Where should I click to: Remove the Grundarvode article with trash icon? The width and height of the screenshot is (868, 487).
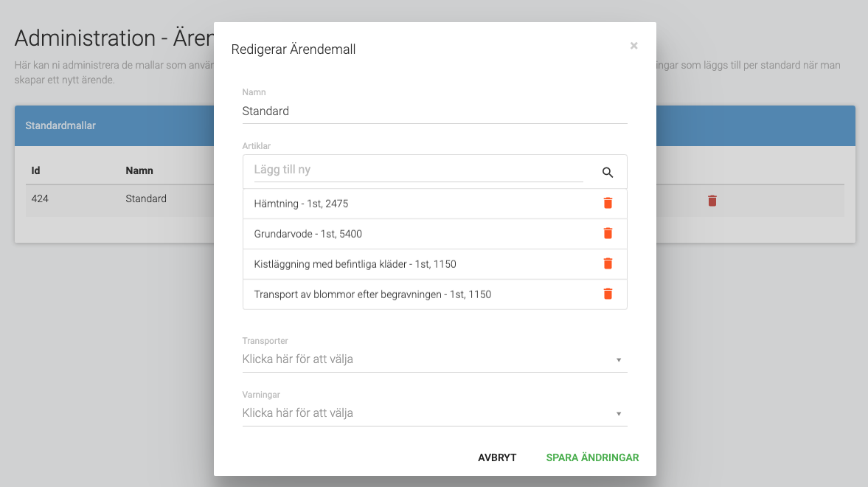(x=607, y=233)
